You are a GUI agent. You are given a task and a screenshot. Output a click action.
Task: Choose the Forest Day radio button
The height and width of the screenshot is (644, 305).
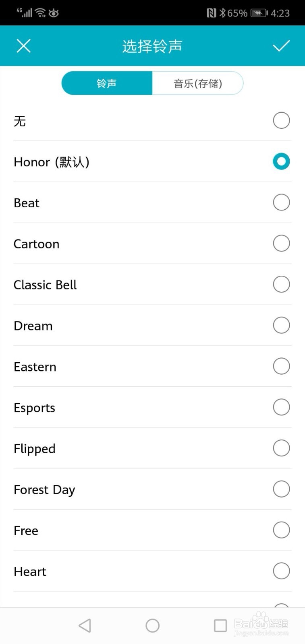281,489
